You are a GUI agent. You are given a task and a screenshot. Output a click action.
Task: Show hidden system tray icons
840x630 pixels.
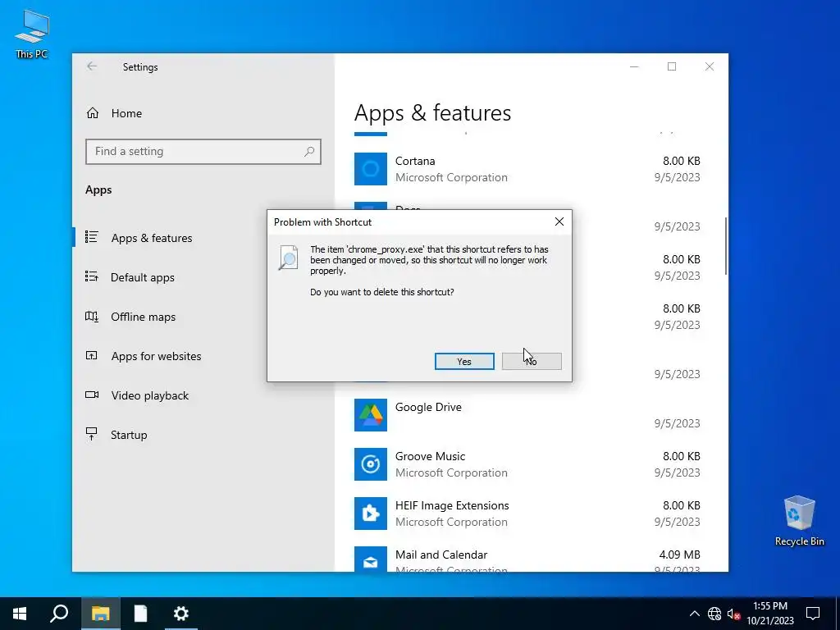click(694, 614)
